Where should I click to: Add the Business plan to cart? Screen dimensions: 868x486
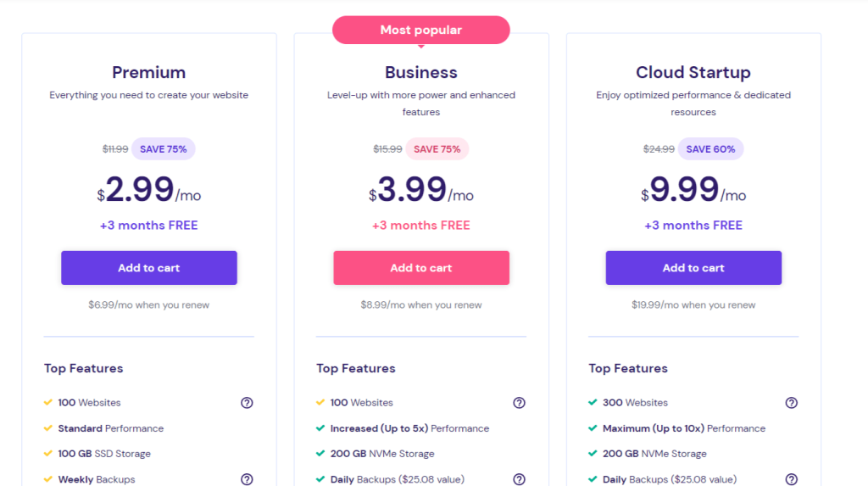421,268
